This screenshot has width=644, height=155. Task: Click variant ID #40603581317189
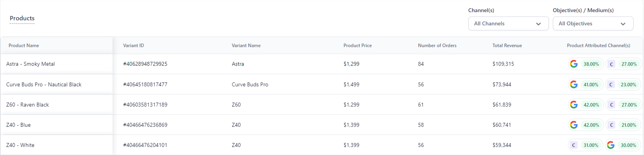[x=145, y=104]
